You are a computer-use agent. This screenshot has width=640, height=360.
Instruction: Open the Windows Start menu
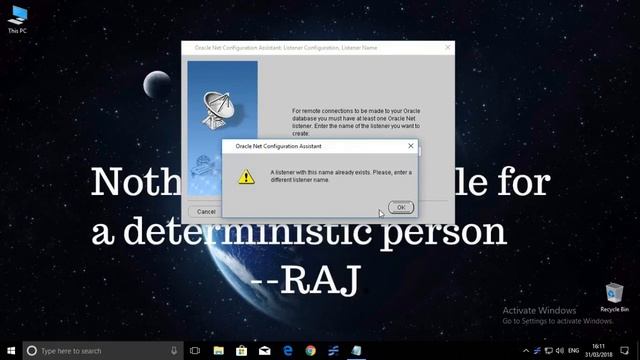pyautogui.click(x=11, y=351)
